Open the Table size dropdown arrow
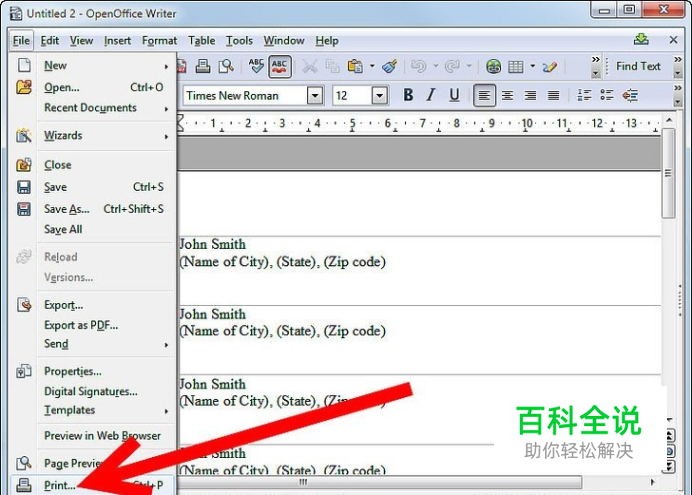Image resolution: width=692 pixels, height=495 pixels. pyautogui.click(x=533, y=66)
